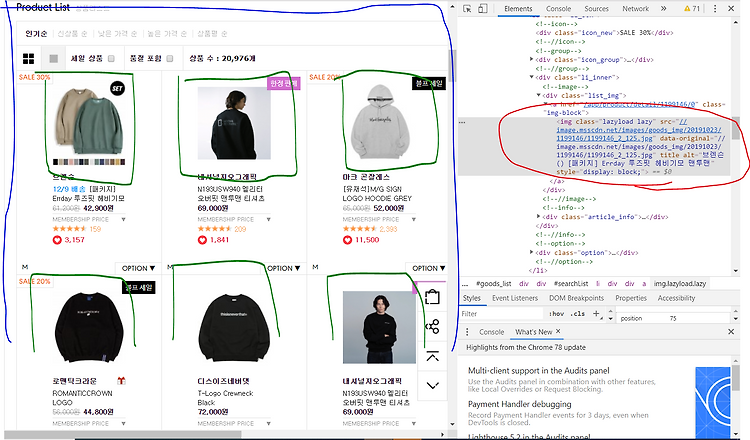This screenshot has width=750, height=440.
Task: Close the bottom console drawer
Action: 731,331
